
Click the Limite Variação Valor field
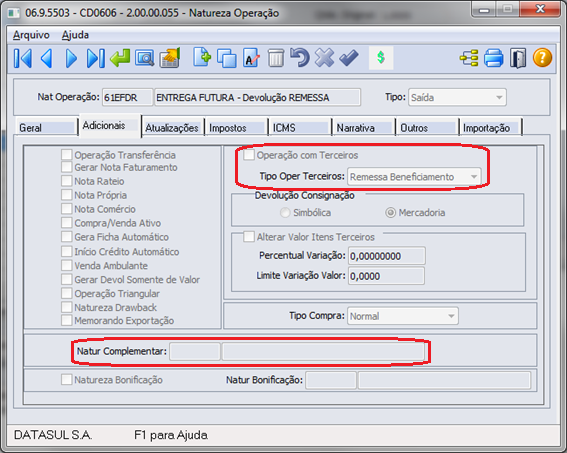(386, 276)
